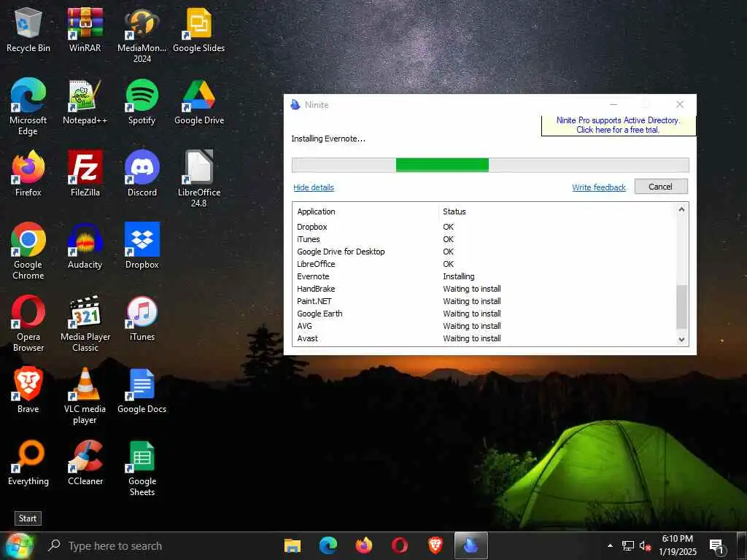Open the Windows Start button
The height and width of the screenshot is (560, 747).
point(18,546)
